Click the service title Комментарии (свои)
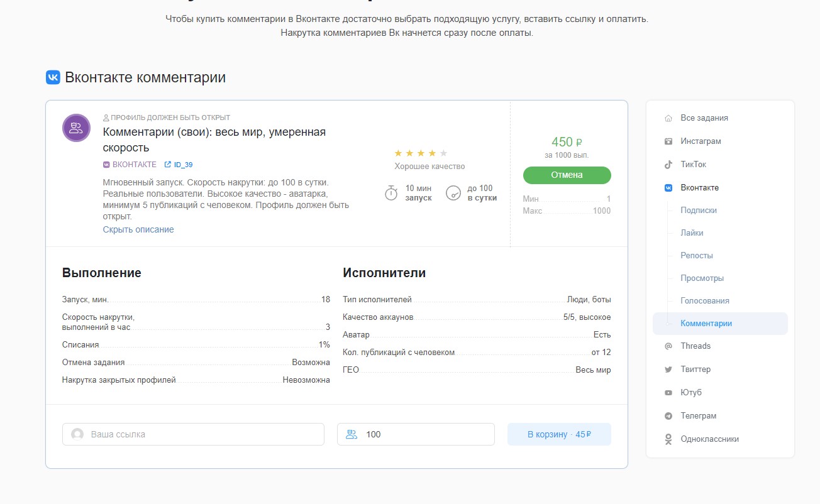Image resolution: width=820 pixels, height=504 pixels. pyautogui.click(x=214, y=140)
